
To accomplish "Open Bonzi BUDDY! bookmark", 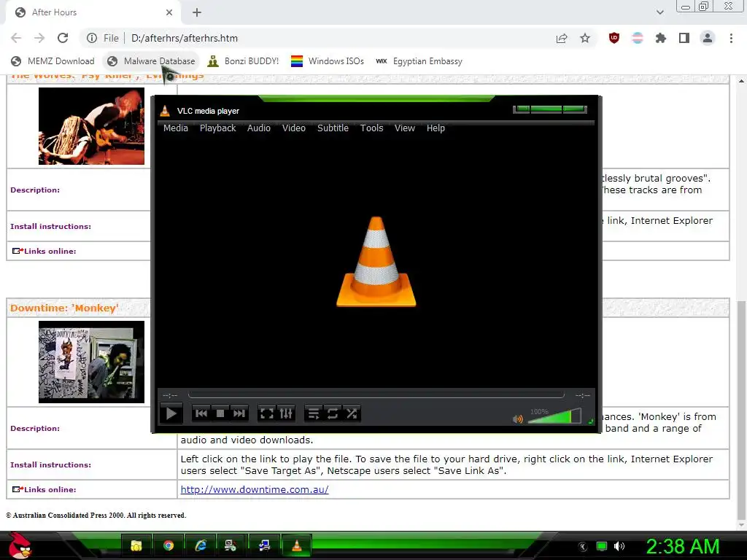I will click(x=243, y=61).
